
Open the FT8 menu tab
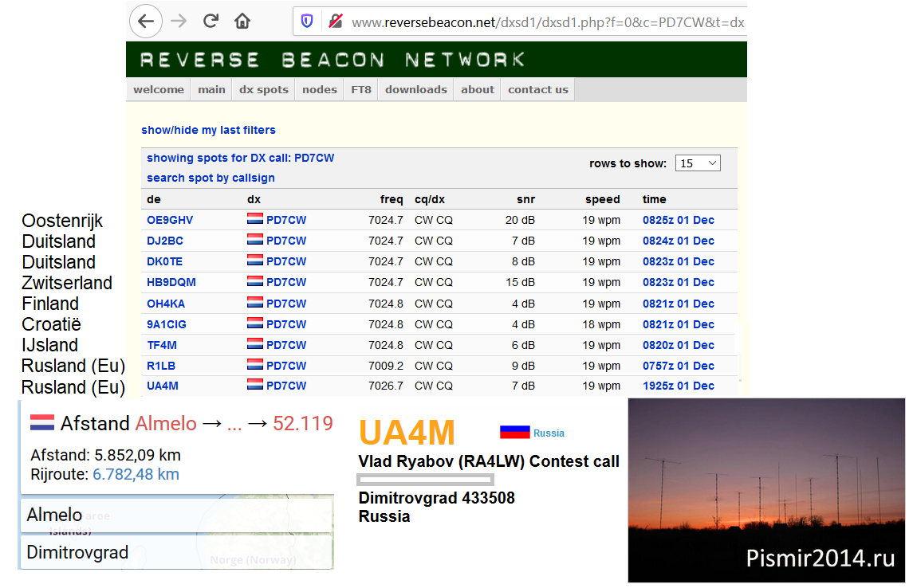pyautogui.click(x=361, y=89)
